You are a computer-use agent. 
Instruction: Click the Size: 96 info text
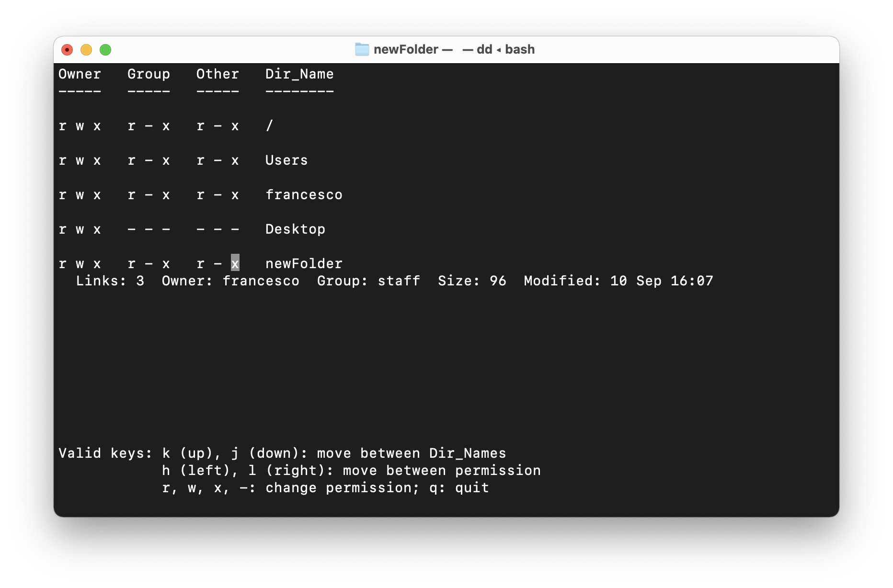coord(472,281)
